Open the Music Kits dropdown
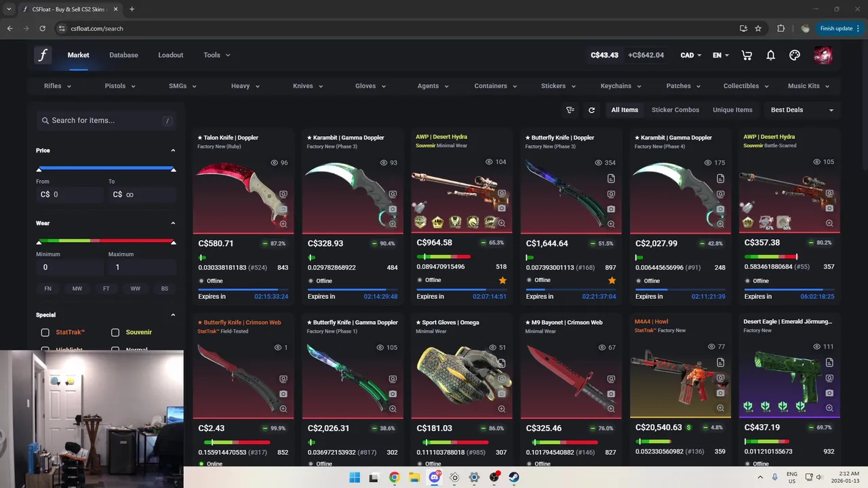Screen dimensions: 868x488 808,86
